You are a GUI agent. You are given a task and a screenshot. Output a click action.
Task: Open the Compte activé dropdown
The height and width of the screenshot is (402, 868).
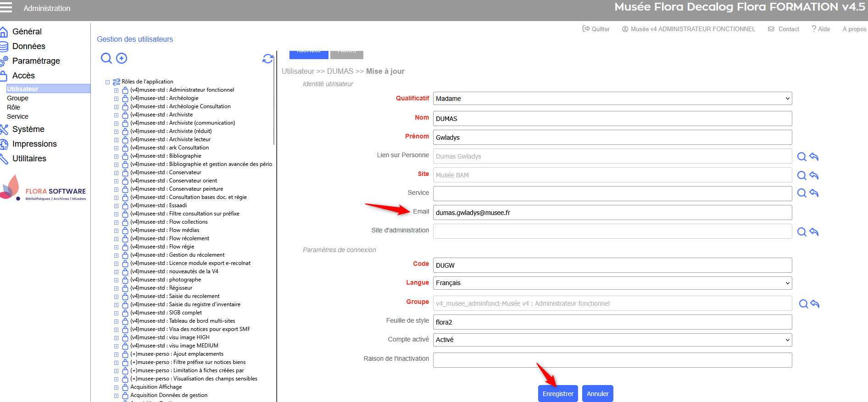(x=612, y=340)
